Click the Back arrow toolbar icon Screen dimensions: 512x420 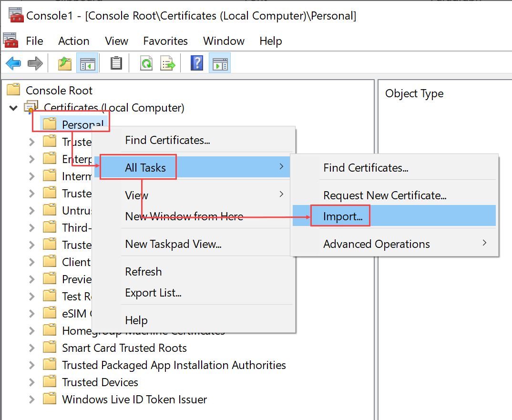tap(13, 63)
